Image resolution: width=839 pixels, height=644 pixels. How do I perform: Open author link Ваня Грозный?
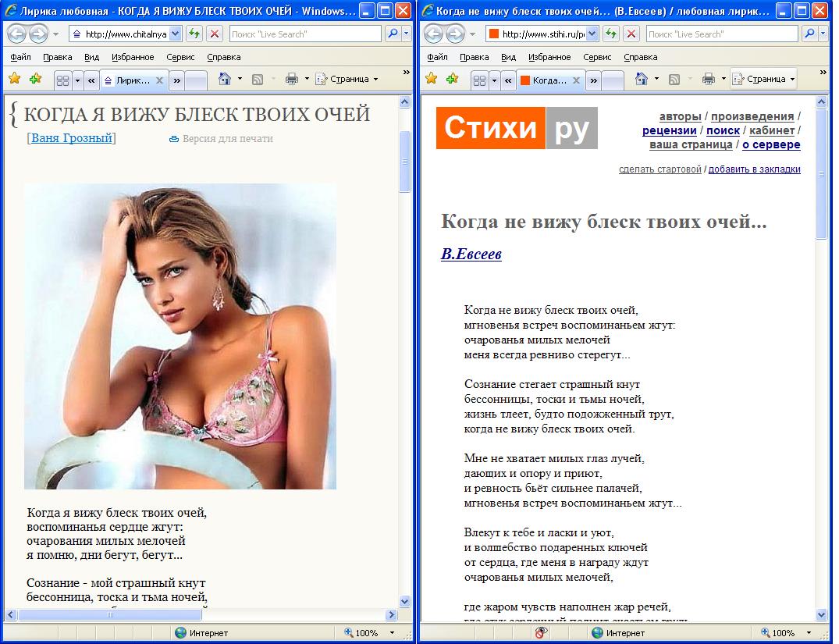point(71,138)
